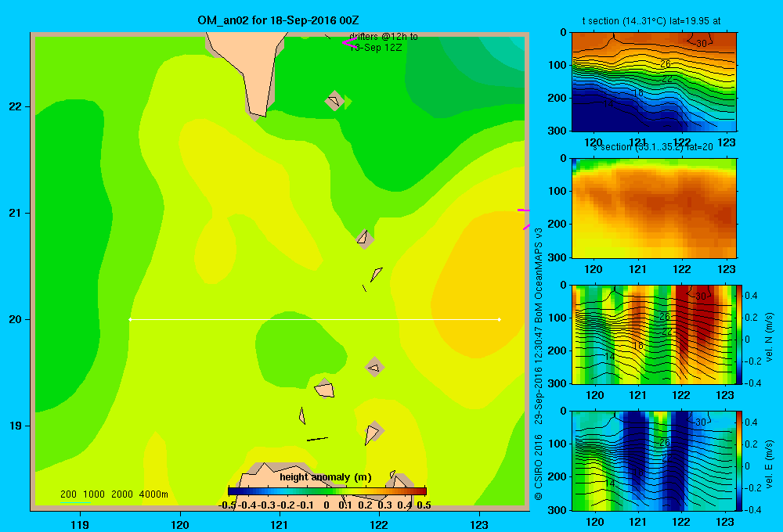This screenshot has width=783, height=532.
Task: Click the © CSIRO 2016 vertical credit
Action: tap(539, 467)
